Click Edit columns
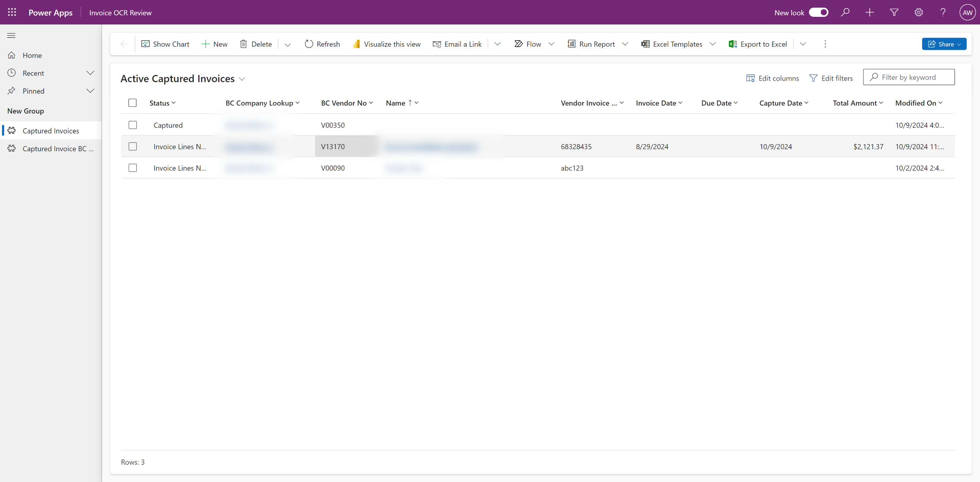Screen dimensions: 980x482 tap(773, 78)
